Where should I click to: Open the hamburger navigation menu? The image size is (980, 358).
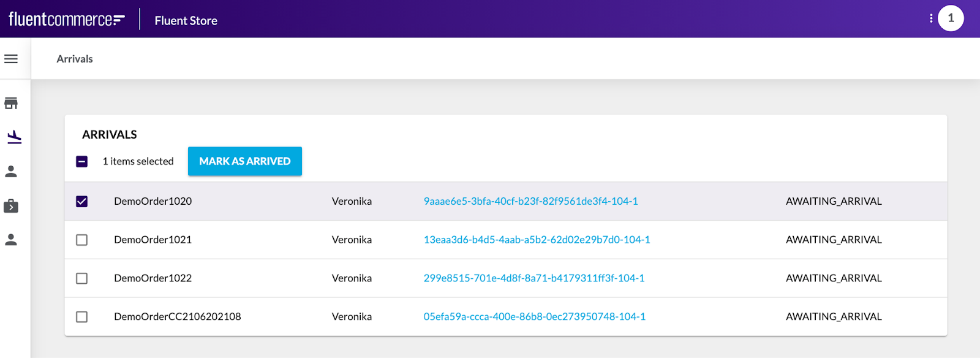[11, 59]
